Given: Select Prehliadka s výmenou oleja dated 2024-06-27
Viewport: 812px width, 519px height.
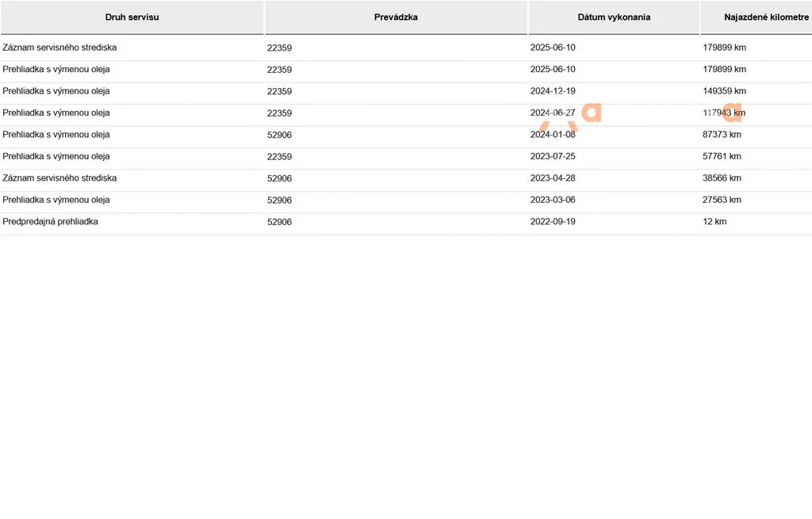Looking at the screenshot, I should click(x=56, y=113).
